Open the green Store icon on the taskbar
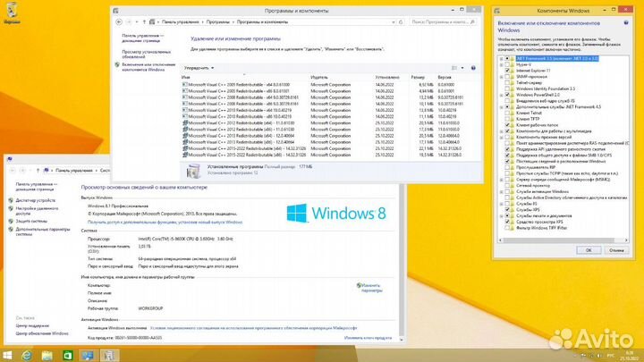 click(x=67, y=356)
